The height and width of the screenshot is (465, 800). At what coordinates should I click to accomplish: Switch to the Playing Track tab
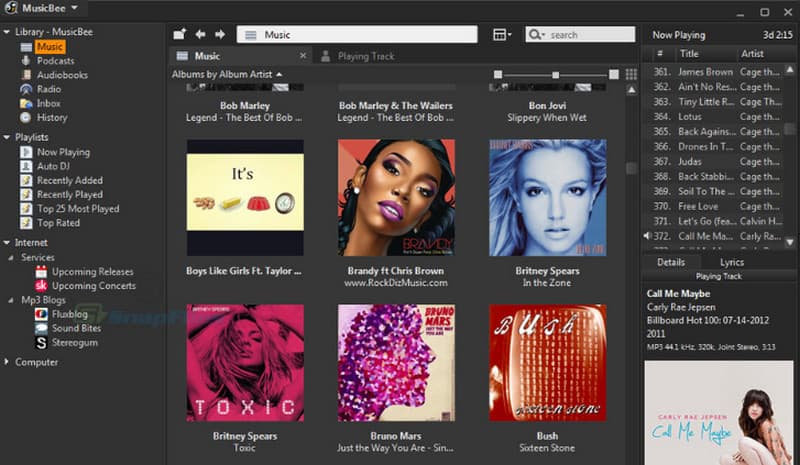pyautogui.click(x=359, y=56)
